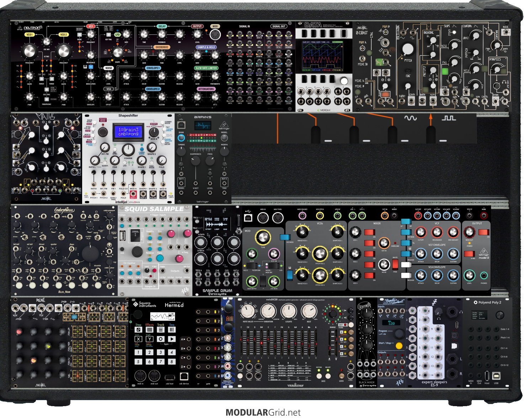This screenshot has height=420, width=527.
Task: Click the SAMPLE & HOLD label on Neutron
Action: (x=206, y=47)
